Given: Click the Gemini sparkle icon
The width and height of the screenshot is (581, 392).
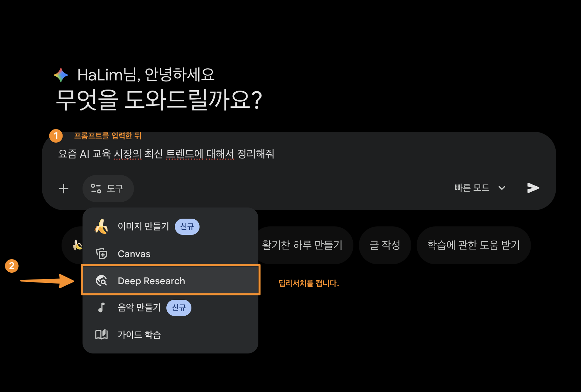Looking at the screenshot, I should click(61, 74).
